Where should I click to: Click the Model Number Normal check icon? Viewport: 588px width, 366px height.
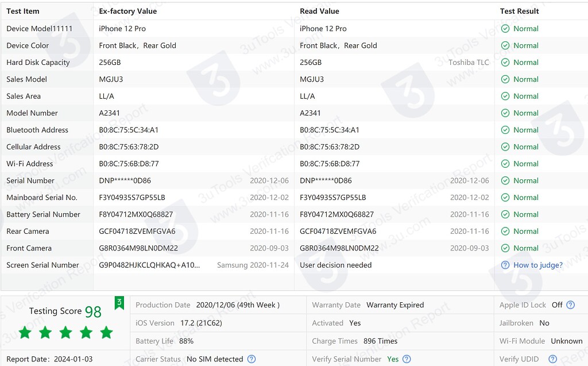(505, 113)
